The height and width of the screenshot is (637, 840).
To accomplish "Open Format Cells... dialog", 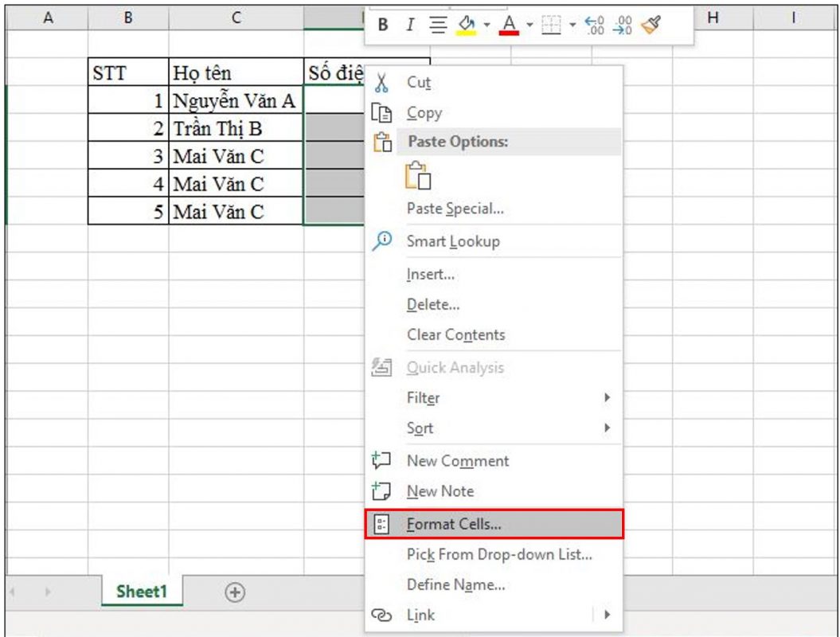I will [494, 524].
